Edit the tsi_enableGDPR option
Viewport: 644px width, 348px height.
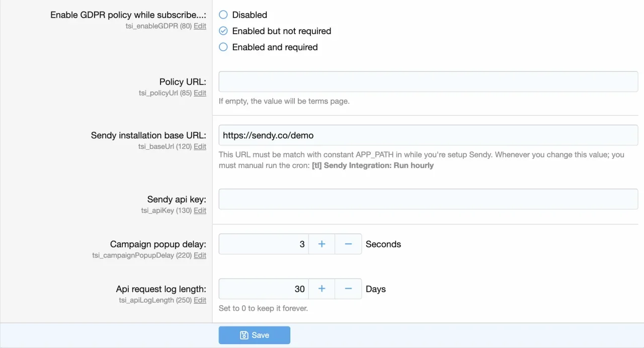click(x=200, y=26)
